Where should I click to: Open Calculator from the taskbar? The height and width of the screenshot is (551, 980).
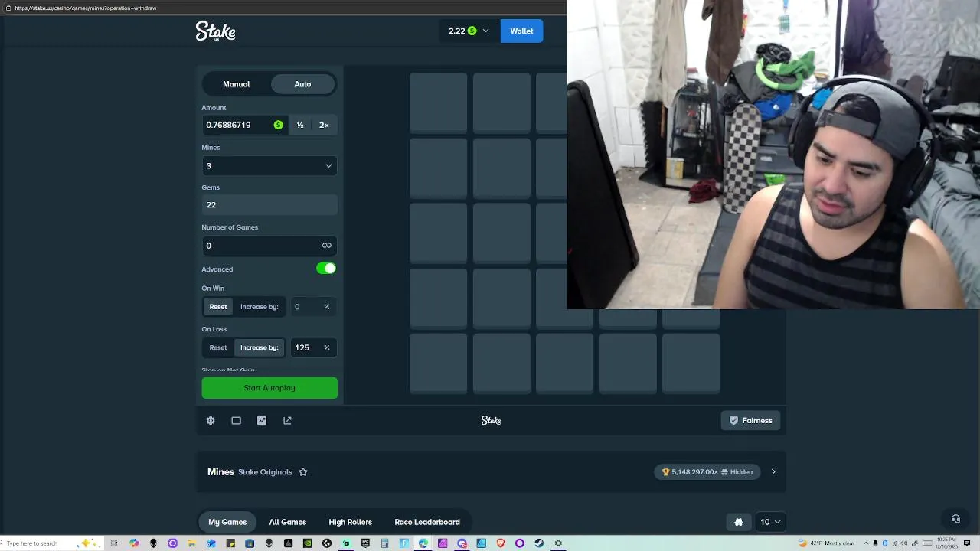click(x=384, y=543)
